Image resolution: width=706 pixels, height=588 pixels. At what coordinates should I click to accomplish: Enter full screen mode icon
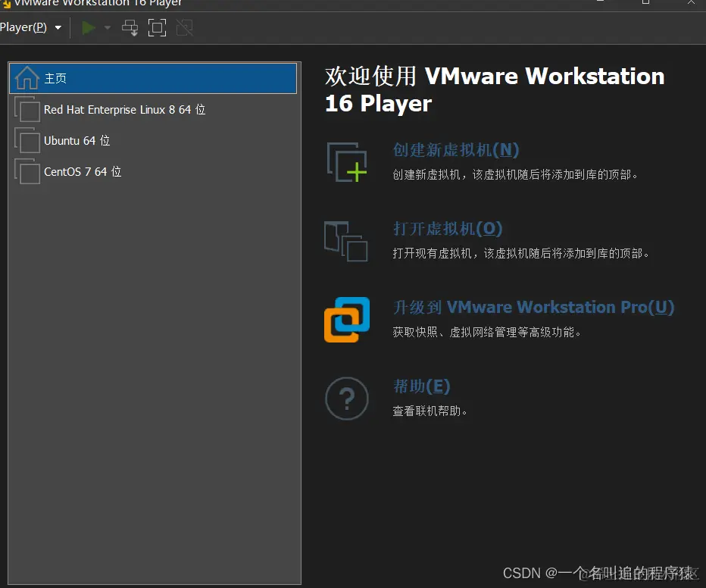coord(157,28)
